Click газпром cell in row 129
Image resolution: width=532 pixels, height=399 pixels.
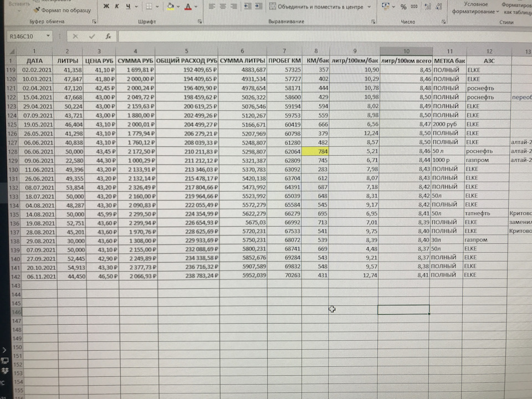click(487, 160)
